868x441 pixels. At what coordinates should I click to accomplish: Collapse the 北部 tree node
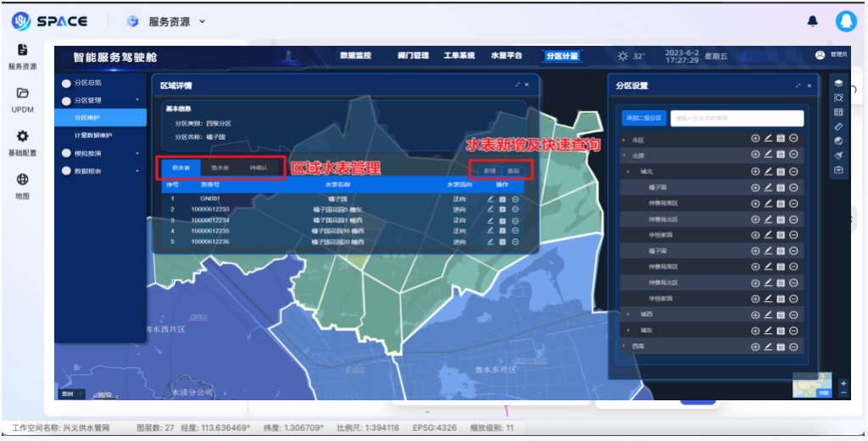point(625,156)
